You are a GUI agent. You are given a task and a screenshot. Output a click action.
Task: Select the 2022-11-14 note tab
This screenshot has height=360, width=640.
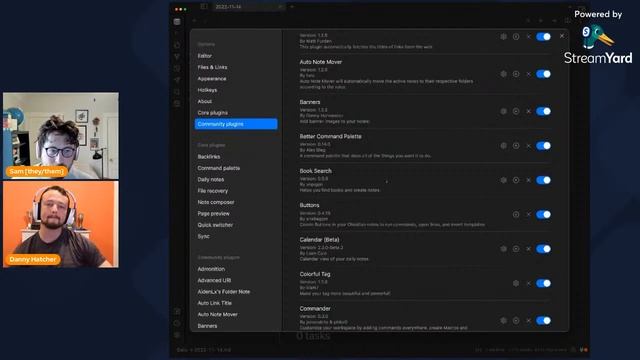pos(247,7)
